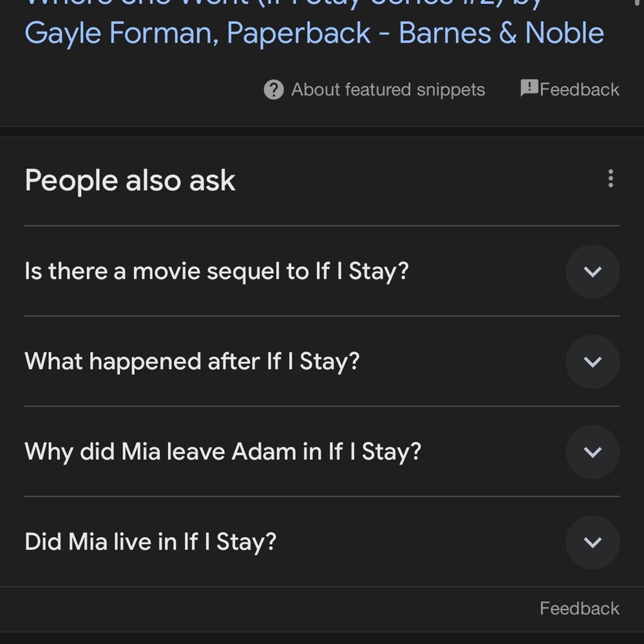
Task: Select the question 'What happened after If I Stay?'
Action: 192,362
